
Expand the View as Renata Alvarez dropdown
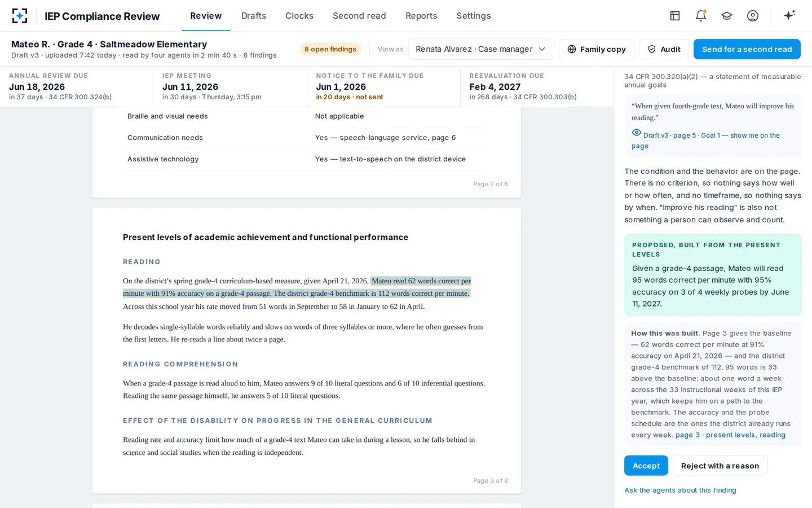[x=481, y=49]
